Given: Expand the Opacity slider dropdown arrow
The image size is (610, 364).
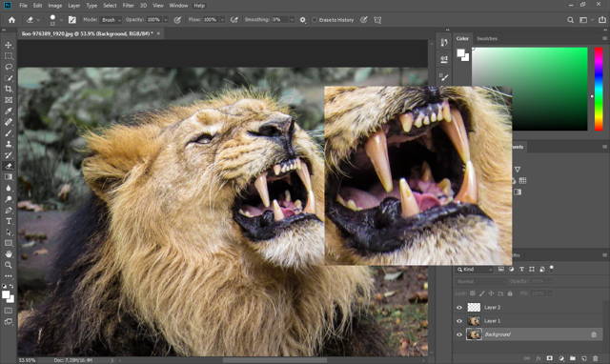Looking at the screenshot, I should point(166,20).
